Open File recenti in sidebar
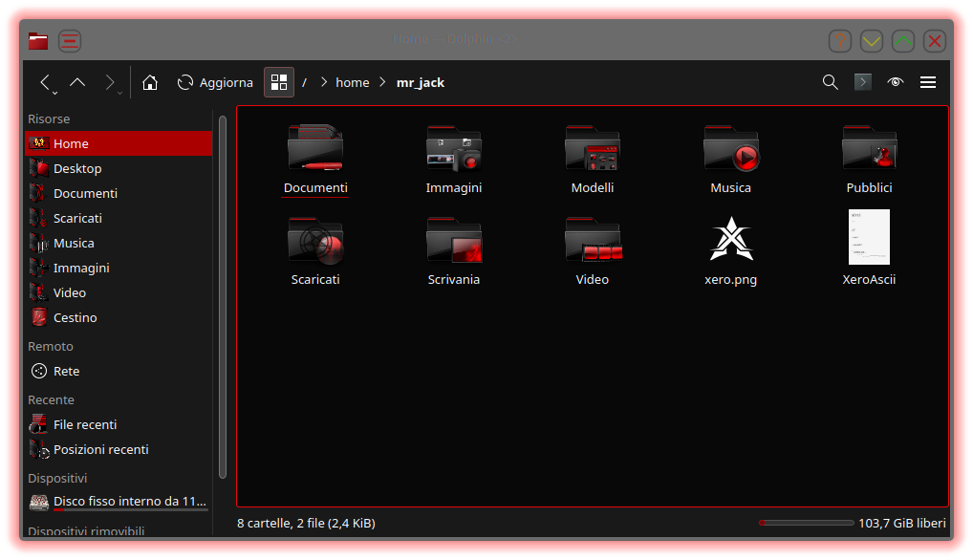This screenshot has width=973, height=560. 119,424
